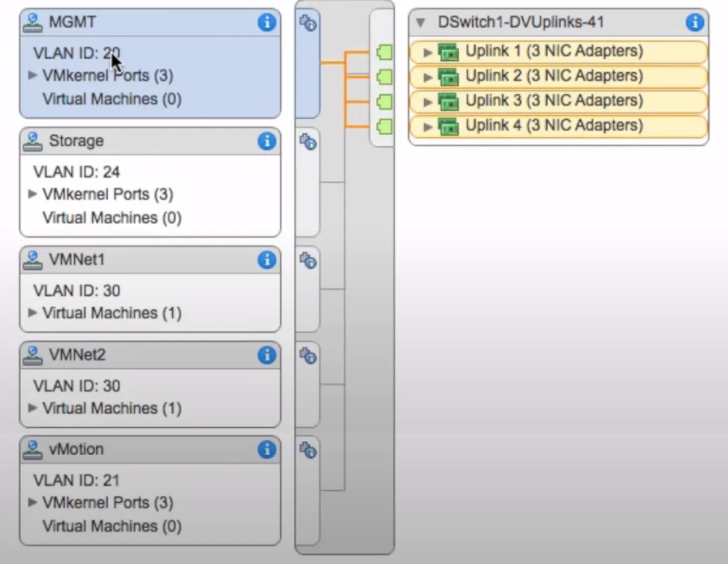Click Virtual Machines (0) under Storage
This screenshot has width=728, height=564.
[x=111, y=218]
